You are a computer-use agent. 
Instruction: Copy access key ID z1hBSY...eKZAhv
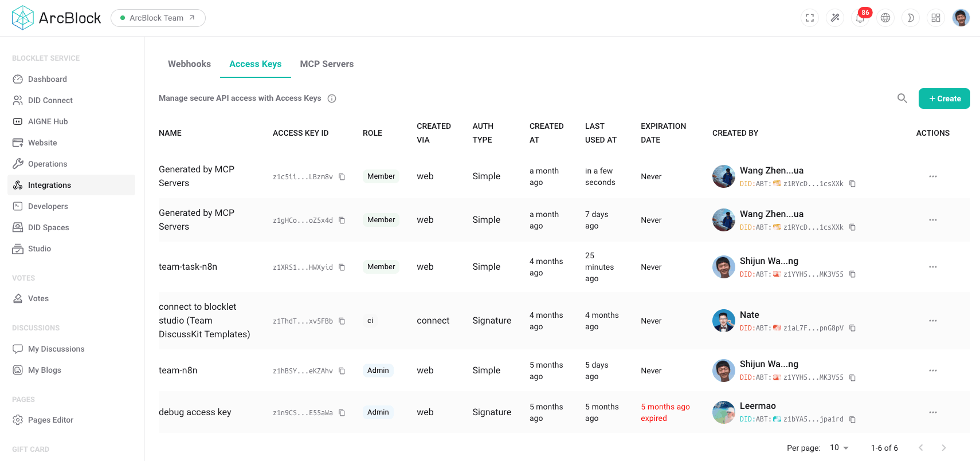(x=342, y=371)
